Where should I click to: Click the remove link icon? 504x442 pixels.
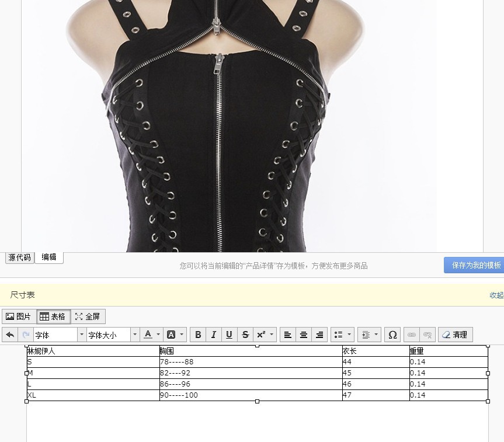pos(427,335)
